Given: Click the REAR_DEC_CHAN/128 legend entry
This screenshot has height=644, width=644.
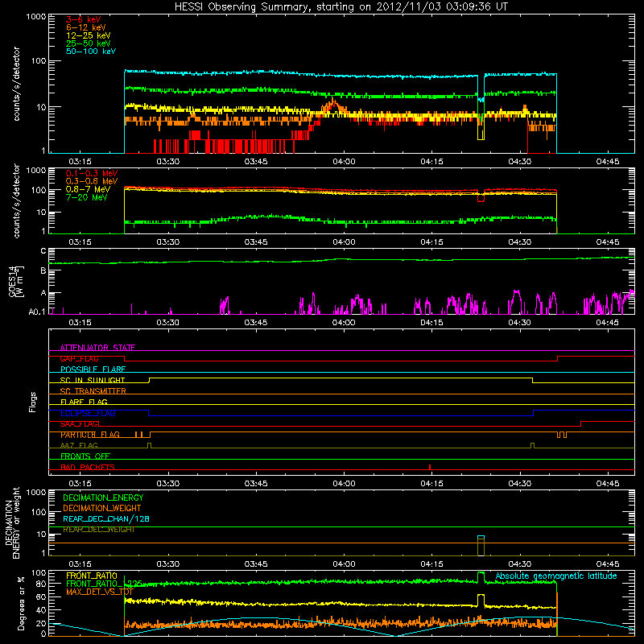Looking at the screenshot, I should pos(106,518).
